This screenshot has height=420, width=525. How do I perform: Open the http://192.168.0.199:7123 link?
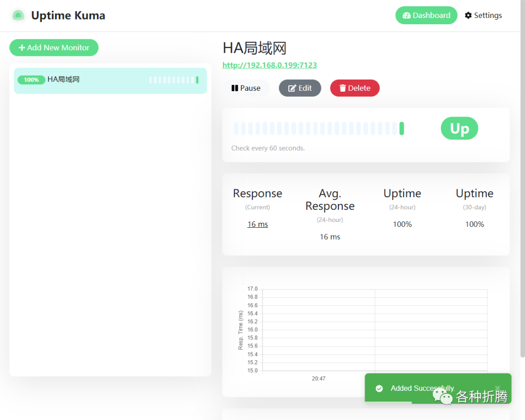click(x=269, y=65)
